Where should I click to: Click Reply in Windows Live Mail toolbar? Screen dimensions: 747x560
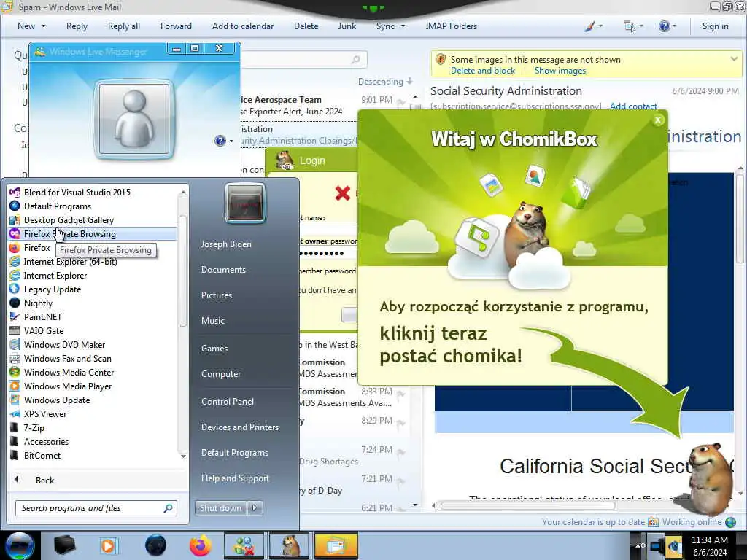pos(77,26)
